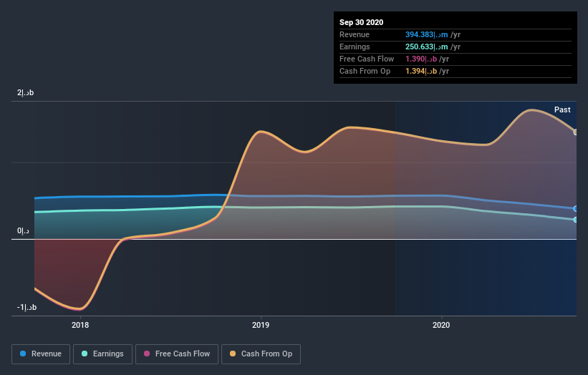Image resolution: width=588 pixels, height=375 pixels.
Task: Toggle the Revenue legend button
Action: tap(41, 354)
